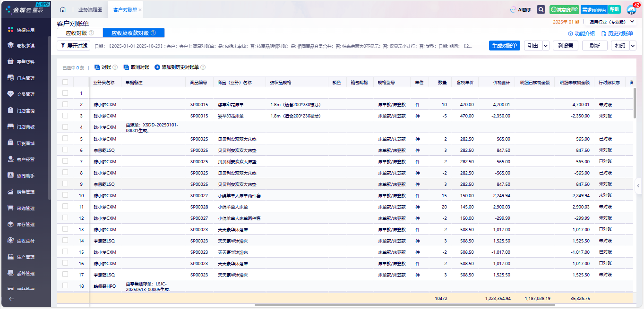
Task: Click help icon beside 应收对账 tab
Action: [x=92, y=33]
